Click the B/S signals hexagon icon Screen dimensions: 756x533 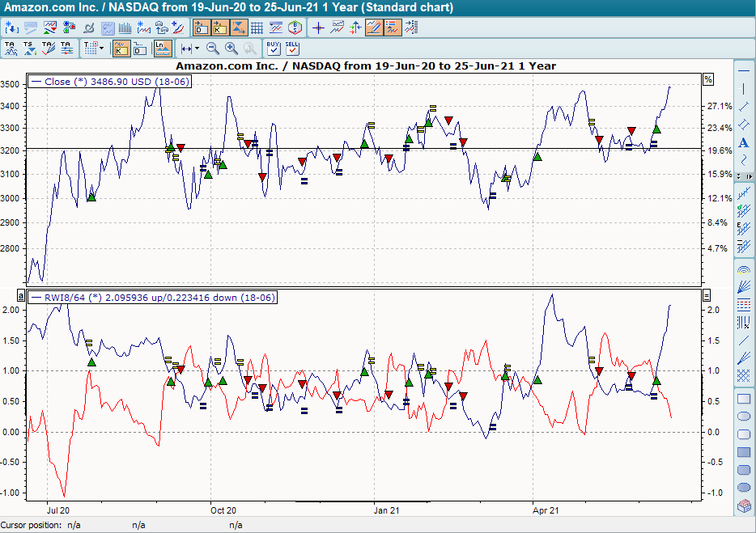tap(294, 27)
